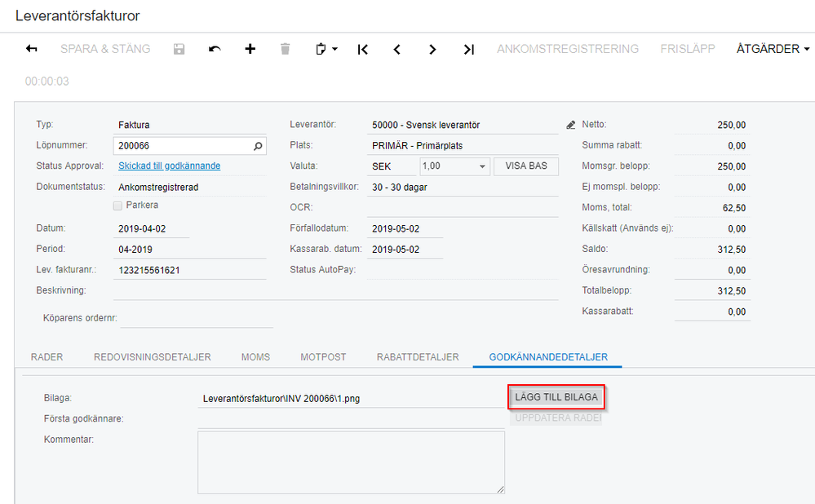Screen dimensions: 815x504
Task: Add a new record with plus icon
Action: click(x=250, y=49)
